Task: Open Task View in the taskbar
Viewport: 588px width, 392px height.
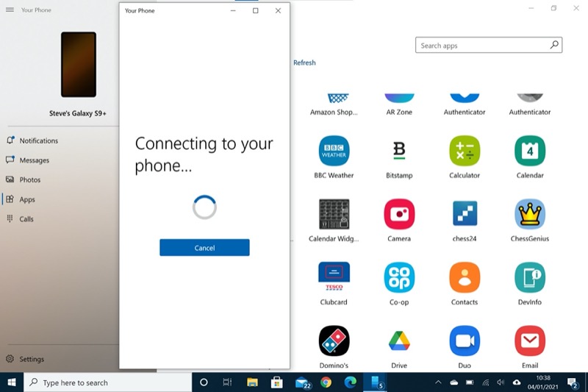Action: (x=227, y=382)
